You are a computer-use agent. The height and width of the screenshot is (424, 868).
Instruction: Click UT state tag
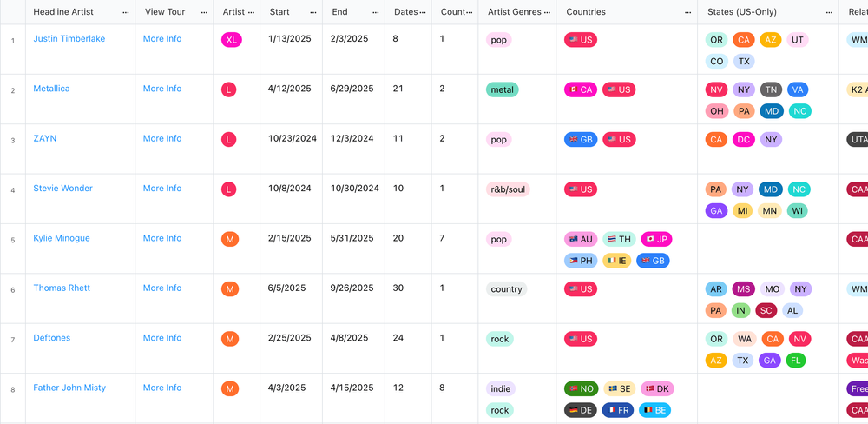[x=798, y=40]
